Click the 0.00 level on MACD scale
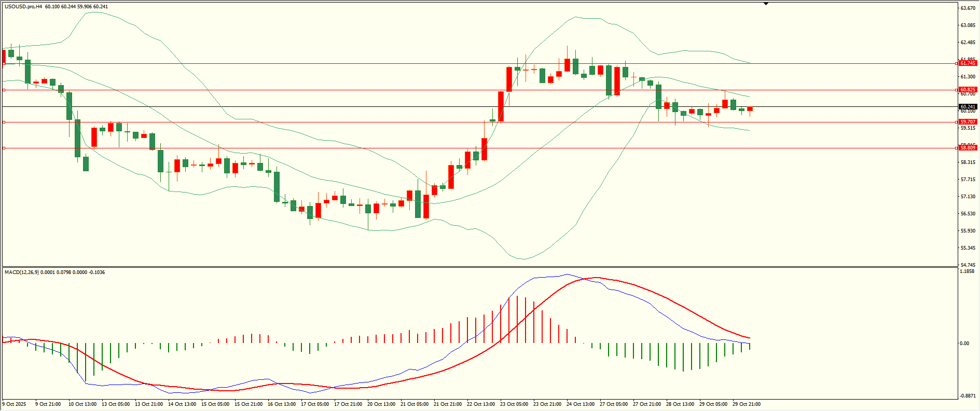 pyautogui.click(x=964, y=344)
